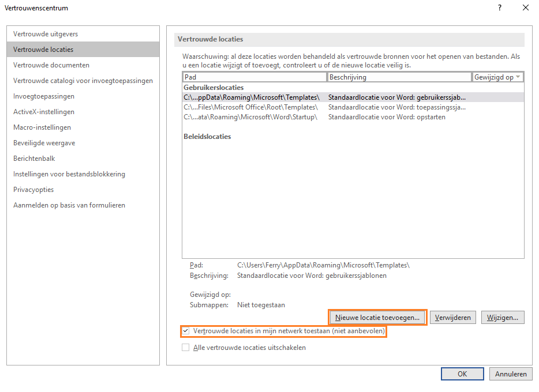Open the help question mark icon
The image size is (539, 392).
[500, 7]
